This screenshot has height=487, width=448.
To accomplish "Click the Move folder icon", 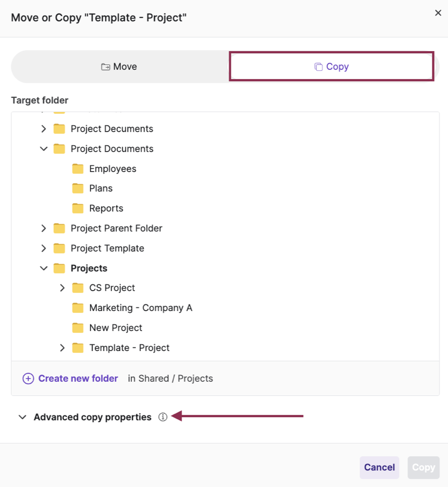I will 106,66.
